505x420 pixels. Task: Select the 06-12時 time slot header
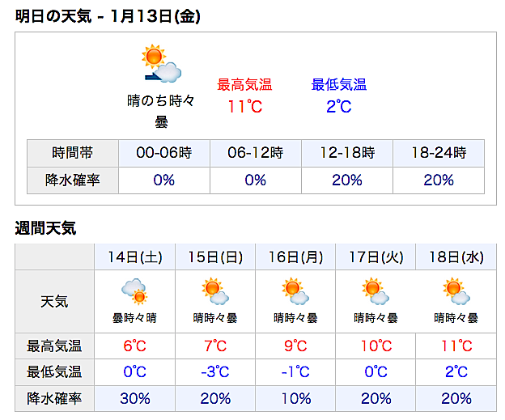[256, 153]
